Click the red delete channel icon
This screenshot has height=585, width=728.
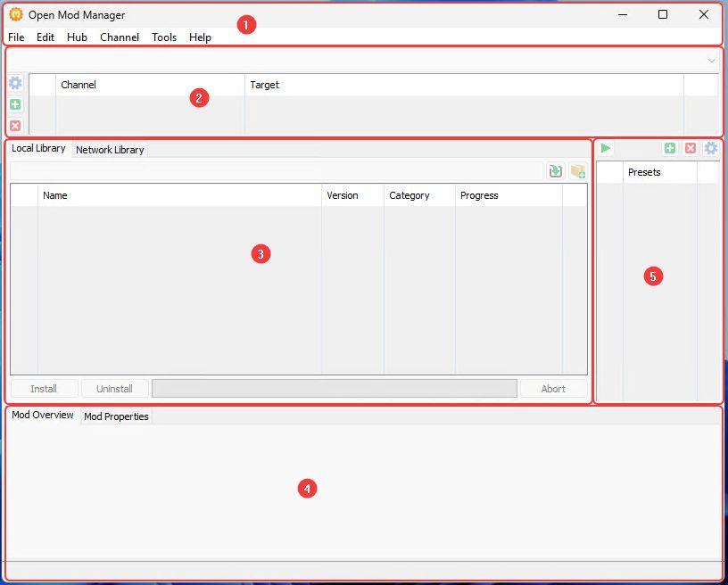click(x=15, y=126)
